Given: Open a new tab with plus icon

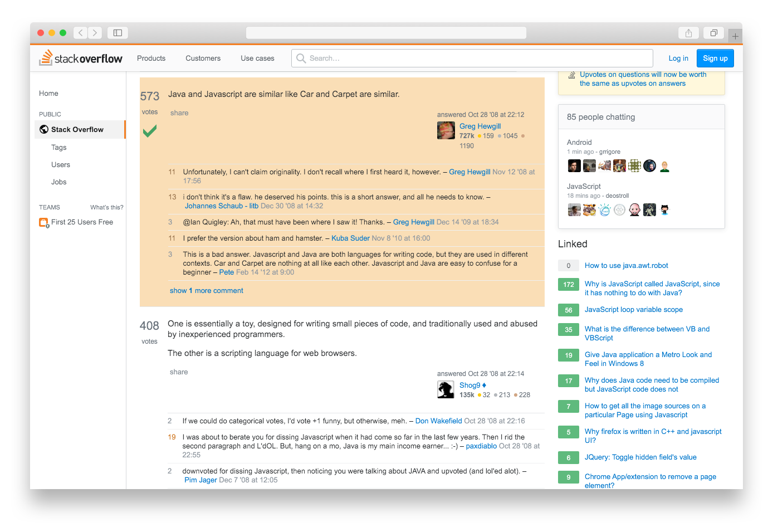Looking at the screenshot, I should click(x=735, y=36).
